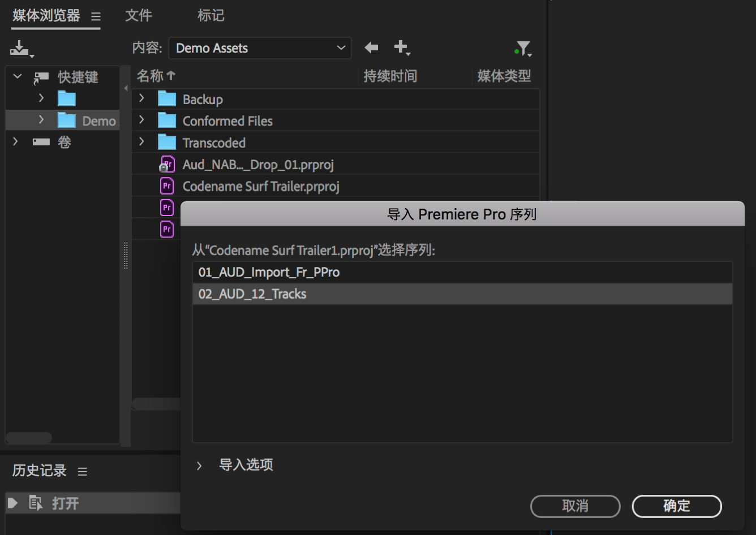The width and height of the screenshot is (756, 535).
Task: Open the 媒体浏览器 panel menu icon
Action: (x=96, y=17)
